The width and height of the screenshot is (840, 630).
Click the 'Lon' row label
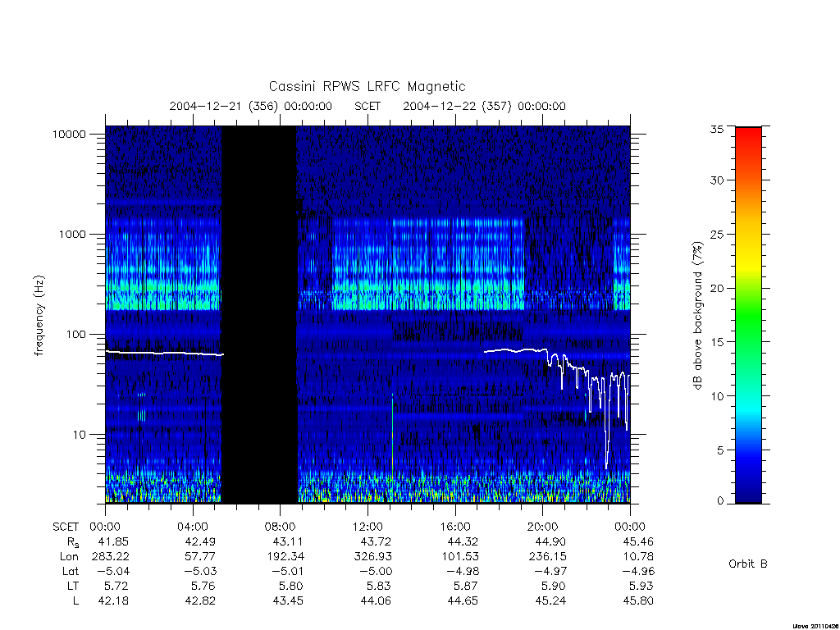tap(69, 557)
